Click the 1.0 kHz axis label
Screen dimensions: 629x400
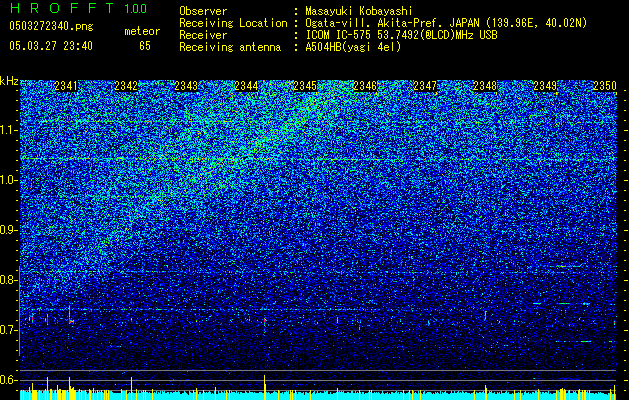(8, 180)
